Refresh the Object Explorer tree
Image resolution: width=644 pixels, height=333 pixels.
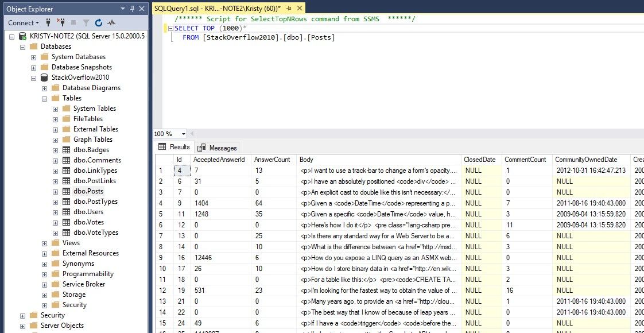(x=99, y=23)
